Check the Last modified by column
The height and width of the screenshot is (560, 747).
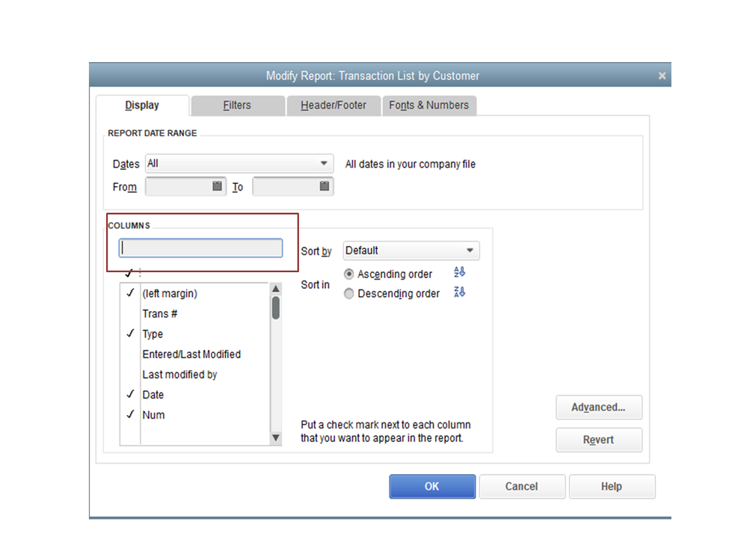[x=130, y=375]
